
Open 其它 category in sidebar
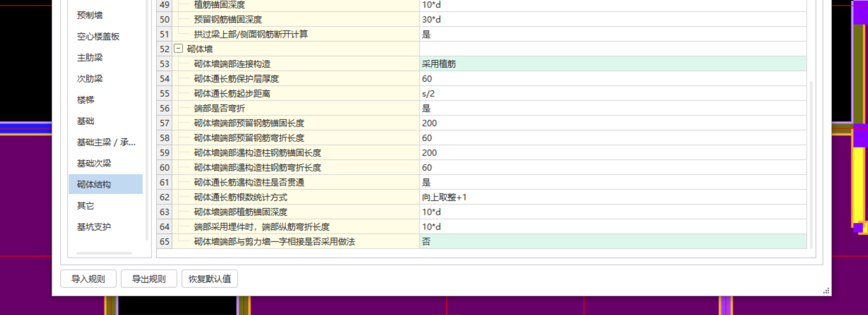click(x=86, y=205)
